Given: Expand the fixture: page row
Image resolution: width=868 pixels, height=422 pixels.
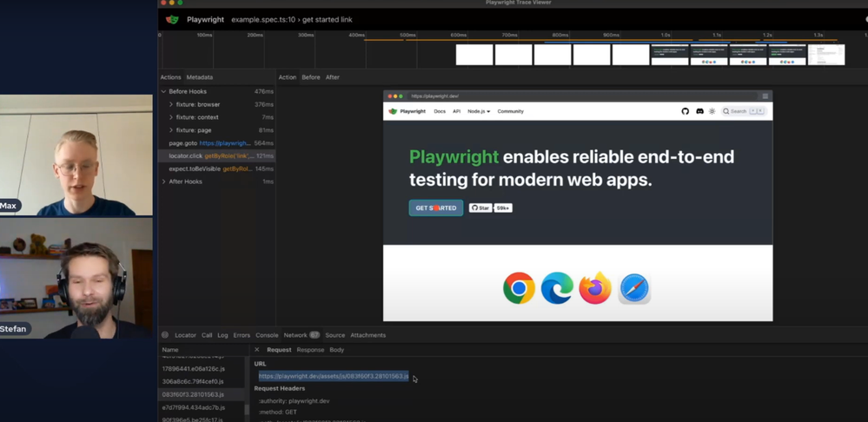Looking at the screenshot, I should pyautogui.click(x=171, y=130).
